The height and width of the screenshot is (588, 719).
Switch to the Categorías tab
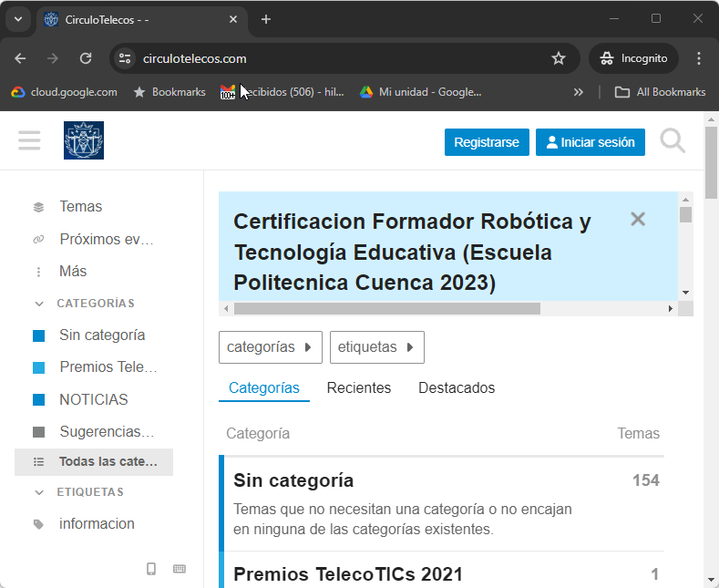264,388
